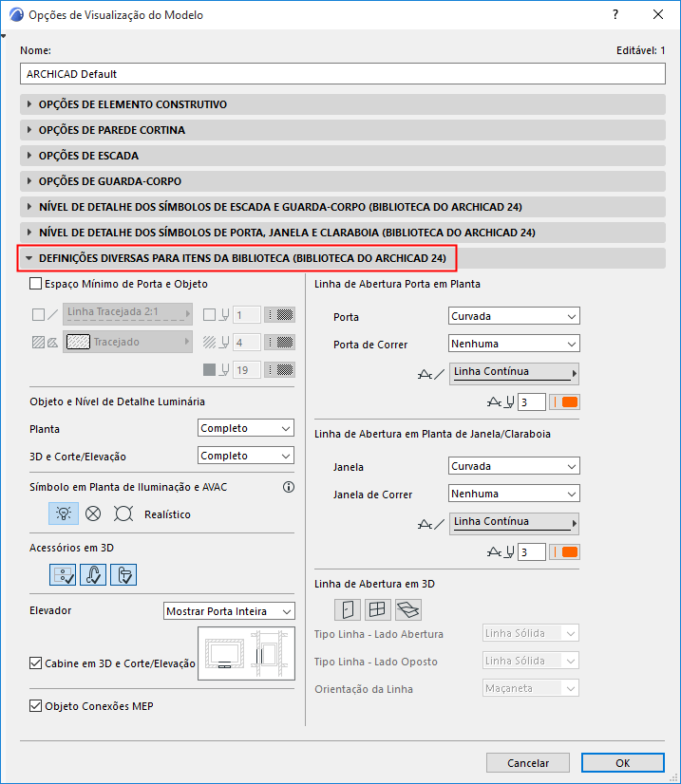The image size is (681, 784).
Task: Expand Nível de Detalhe Porta, Janela e Claraboia
Action: 343,233
